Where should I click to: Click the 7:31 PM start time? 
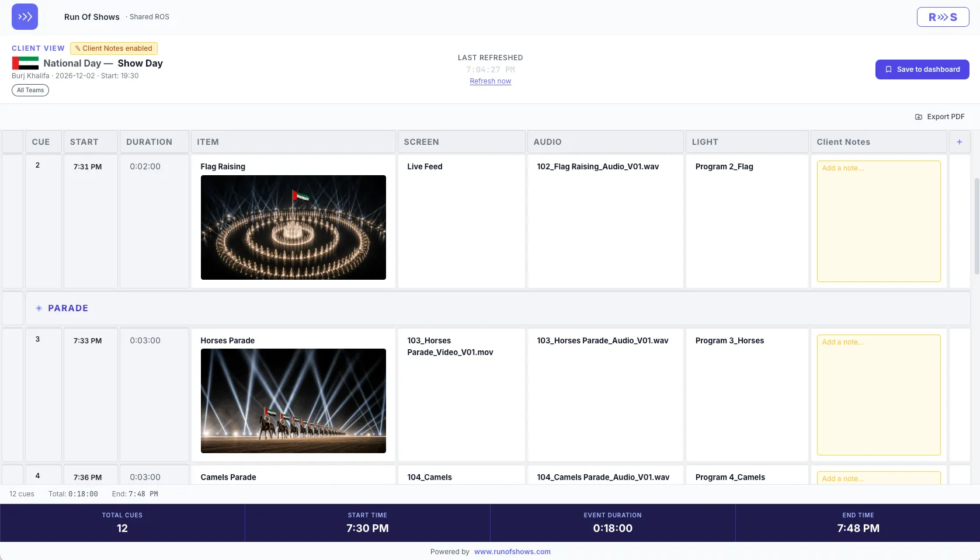point(88,167)
